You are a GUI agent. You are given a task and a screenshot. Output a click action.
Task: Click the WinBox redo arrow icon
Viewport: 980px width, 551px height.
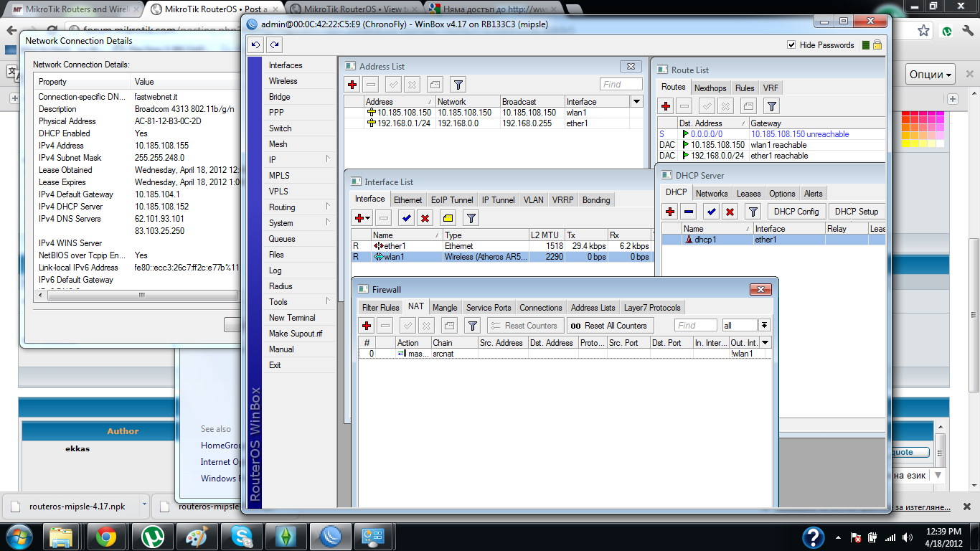(273, 45)
